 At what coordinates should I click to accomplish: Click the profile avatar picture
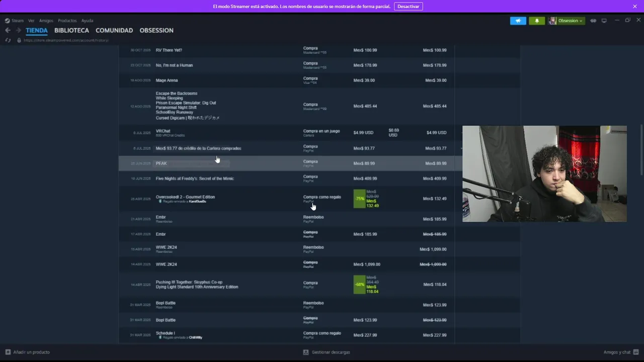(x=552, y=21)
